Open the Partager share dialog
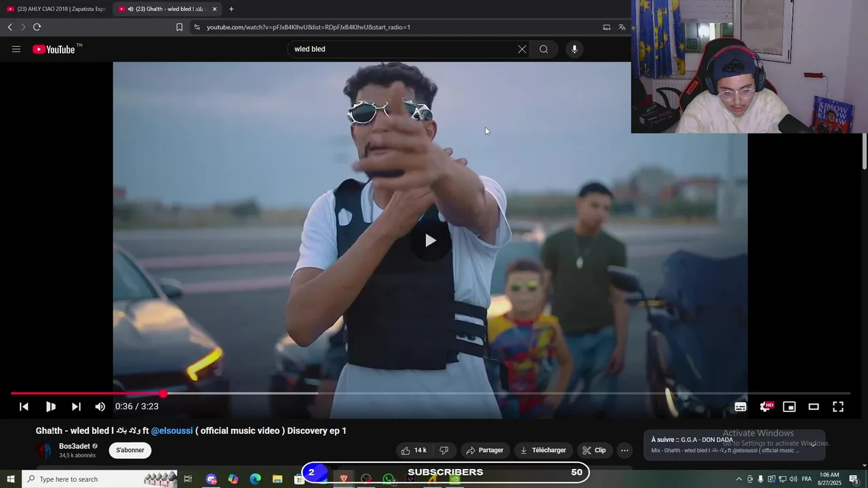The width and height of the screenshot is (868, 488). [485, 450]
